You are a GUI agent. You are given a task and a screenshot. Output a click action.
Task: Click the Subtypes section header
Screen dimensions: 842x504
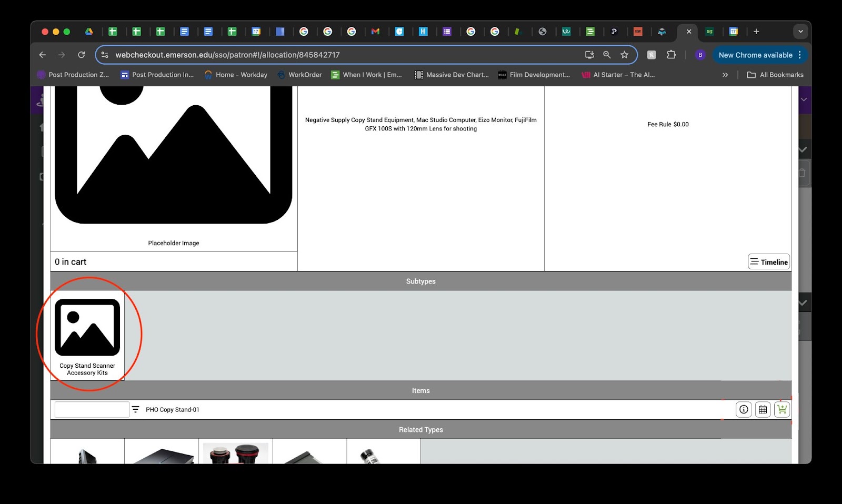pos(421,281)
